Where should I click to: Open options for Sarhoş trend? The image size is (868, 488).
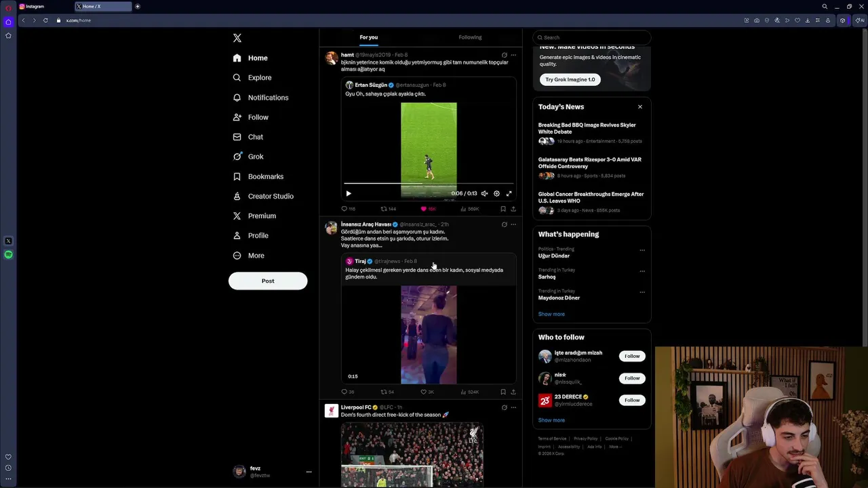(642, 271)
